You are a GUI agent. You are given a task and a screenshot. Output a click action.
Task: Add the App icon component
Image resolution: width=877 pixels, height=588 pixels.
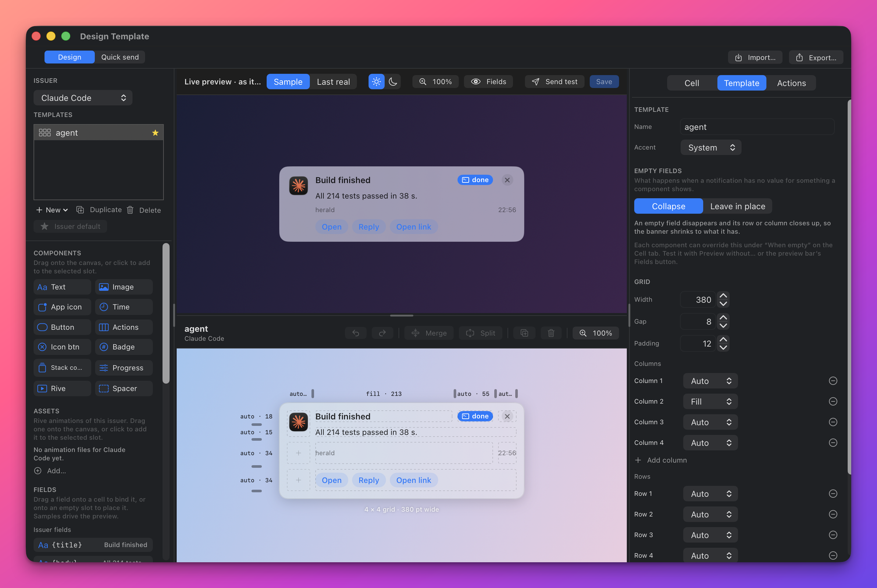[x=62, y=307]
